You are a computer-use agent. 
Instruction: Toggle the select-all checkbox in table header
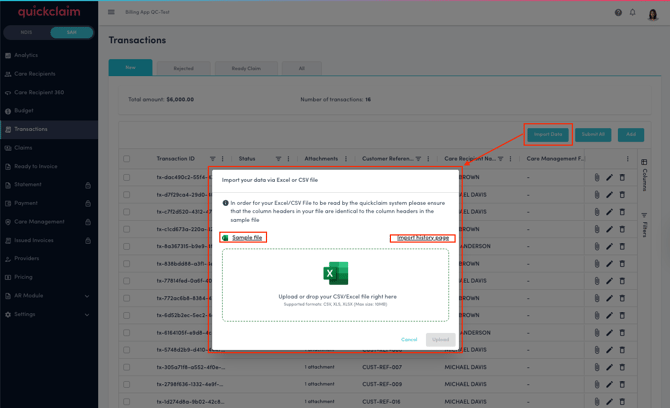coord(127,159)
